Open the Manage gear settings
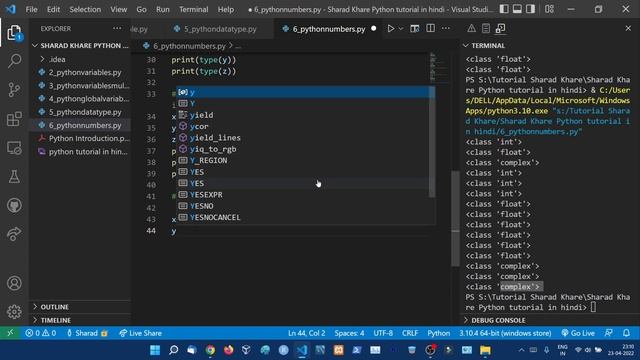This screenshot has height=360, width=640. (x=14, y=311)
